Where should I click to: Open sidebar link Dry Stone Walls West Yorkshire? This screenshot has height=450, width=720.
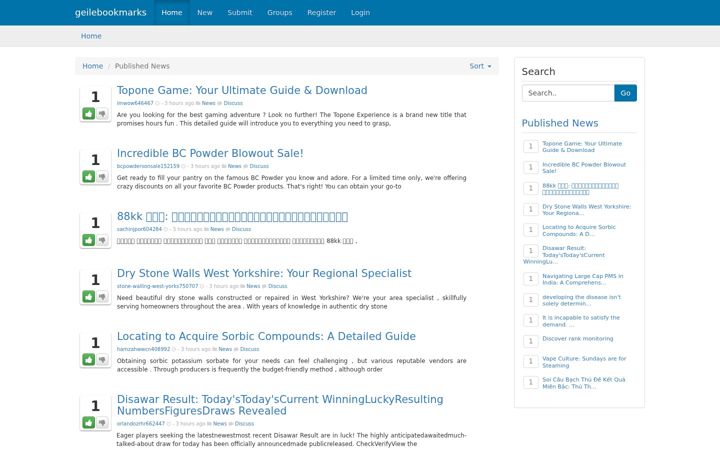(x=586, y=210)
